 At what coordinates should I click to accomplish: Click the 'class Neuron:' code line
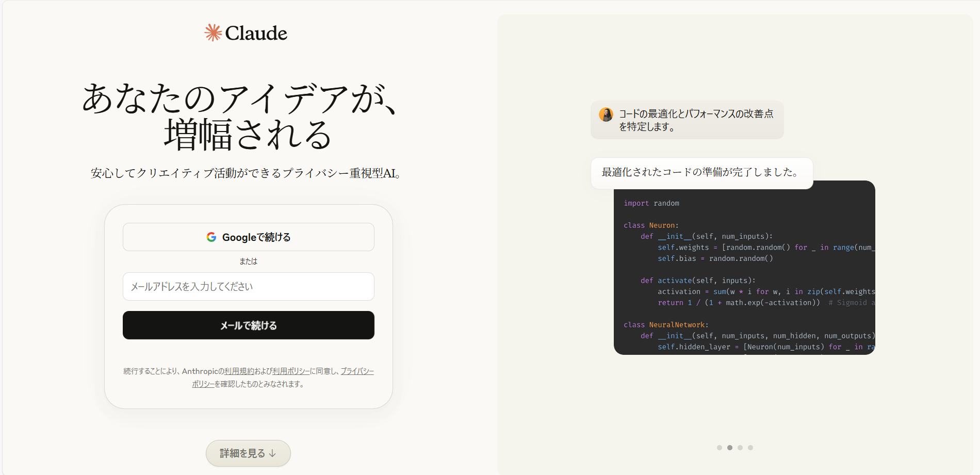[x=651, y=225]
